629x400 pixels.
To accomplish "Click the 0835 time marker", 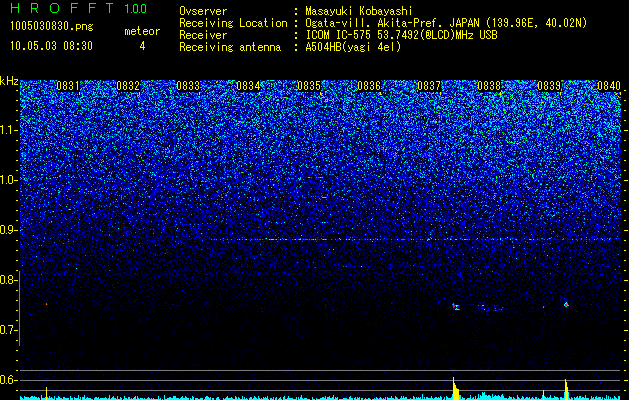I will [309, 86].
